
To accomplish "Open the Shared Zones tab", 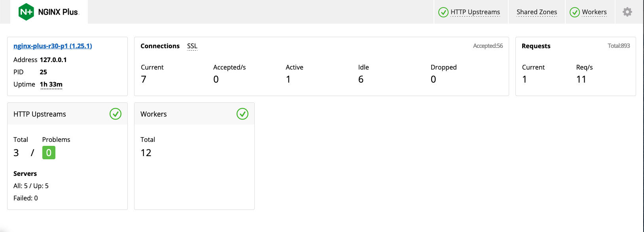I will point(536,12).
